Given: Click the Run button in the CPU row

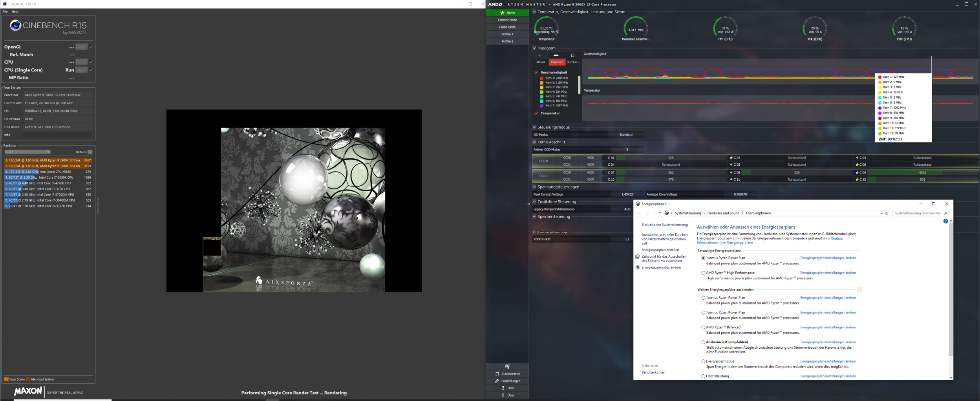Looking at the screenshot, I should pyautogui.click(x=81, y=62).
